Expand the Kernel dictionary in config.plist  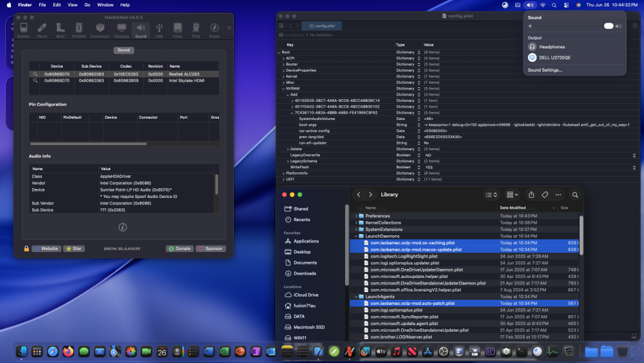[x=283, y=77]
